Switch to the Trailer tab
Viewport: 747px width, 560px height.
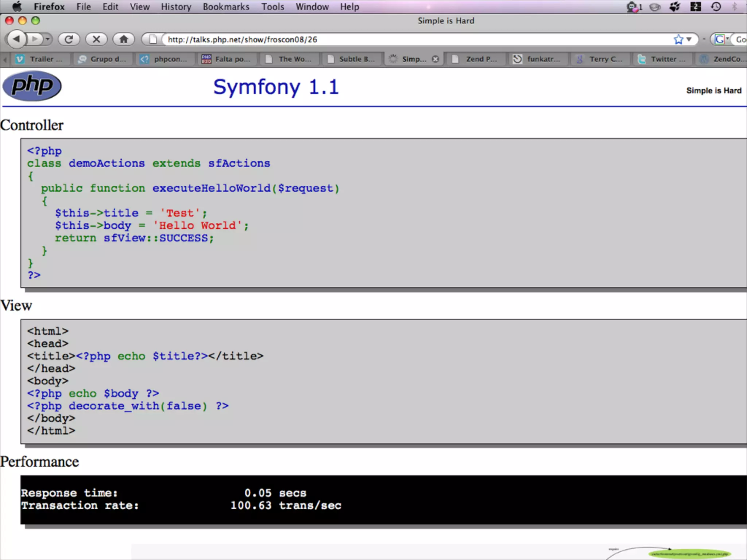(x=41, y=59)
